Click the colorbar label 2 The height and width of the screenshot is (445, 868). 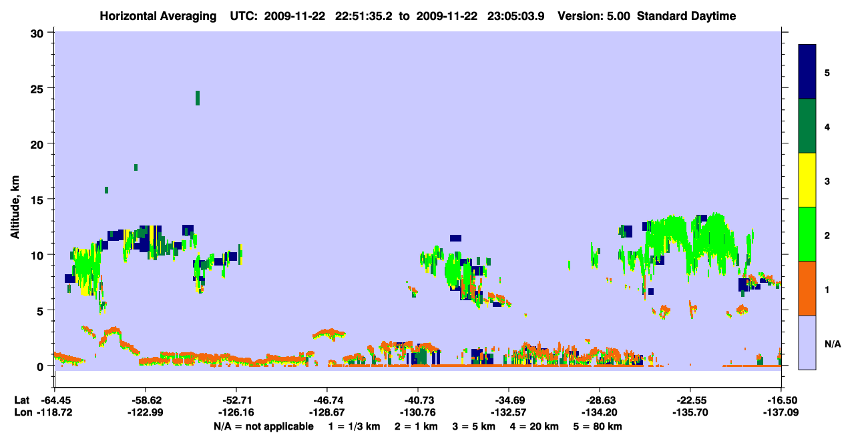pyautogui.click(x=827, y=234)
